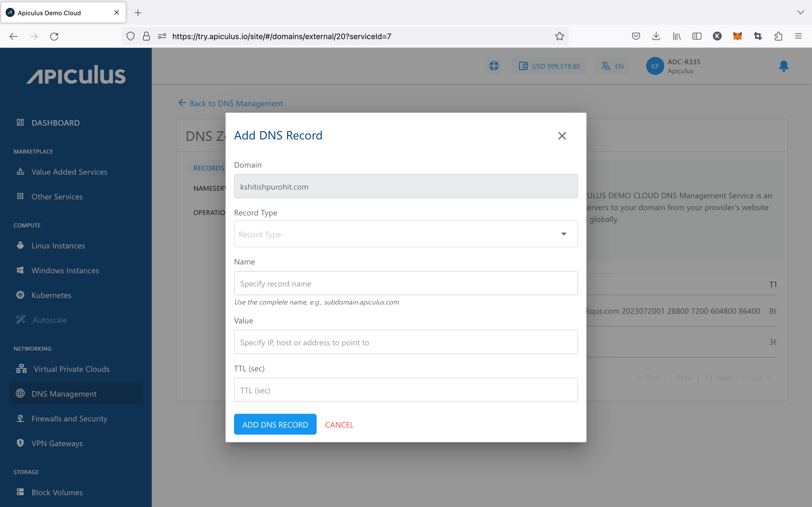This screenshot has width=812, height=507.
Task: Click the Back to DNS Management link
Action: (230, 103)
